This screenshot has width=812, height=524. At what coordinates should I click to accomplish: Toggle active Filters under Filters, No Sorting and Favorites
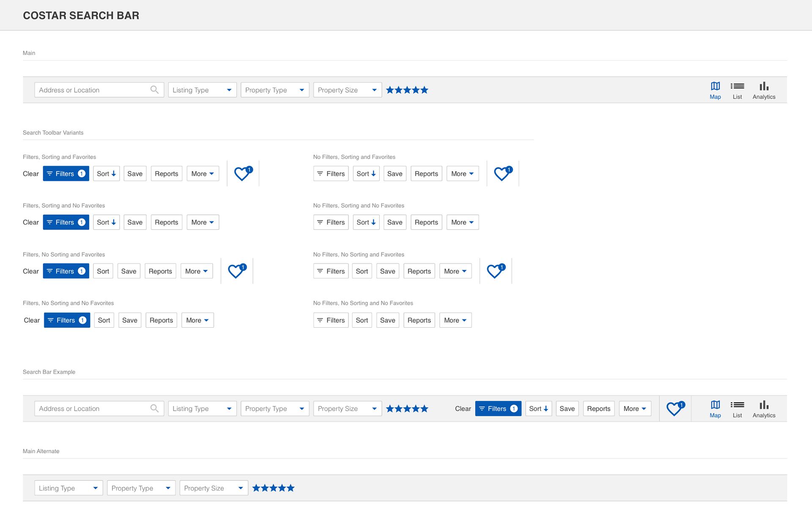coord(66,271)
